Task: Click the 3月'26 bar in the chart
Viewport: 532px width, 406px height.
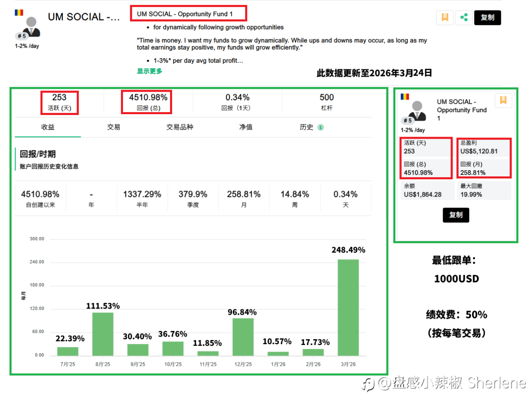Action: pyautogui.click(x=348, y=308)
